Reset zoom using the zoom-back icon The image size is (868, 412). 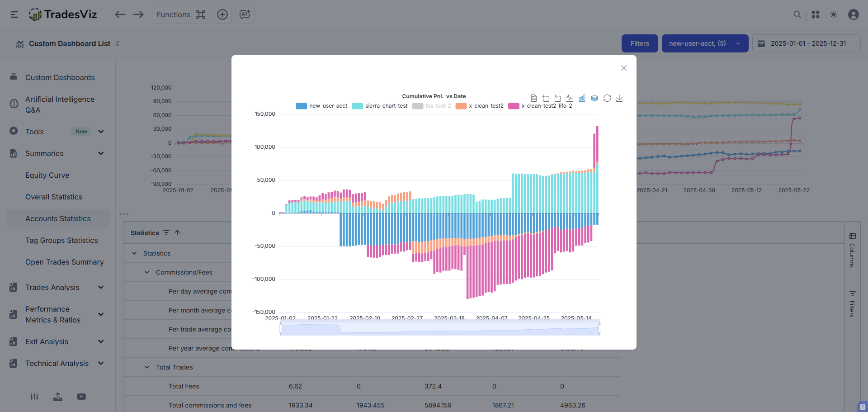click(557, 98)
